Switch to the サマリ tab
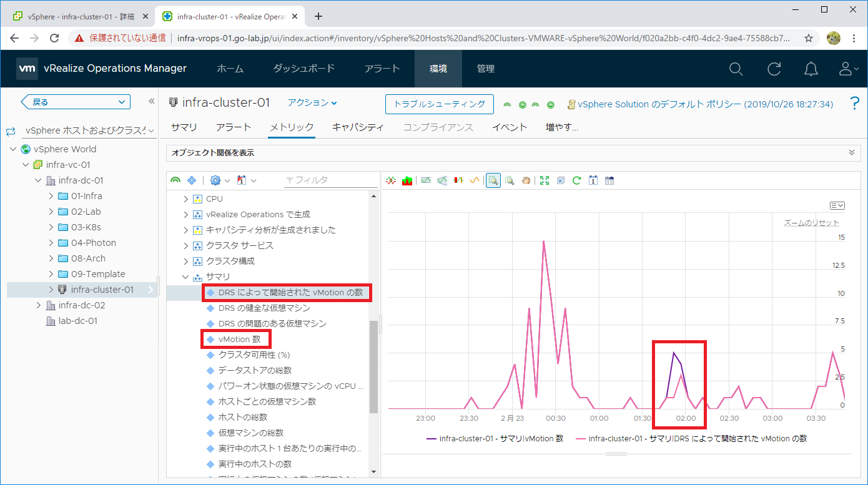 click(184, 127)
